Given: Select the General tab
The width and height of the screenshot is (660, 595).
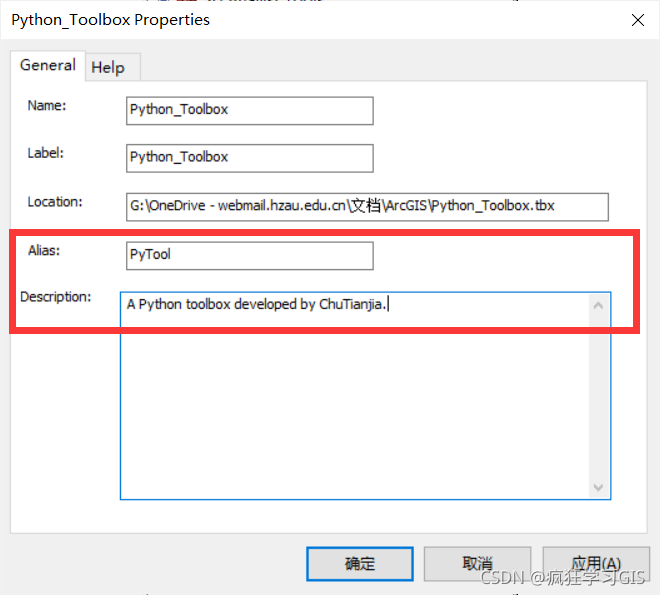Looking at the screenshot, I should point(48,65).
